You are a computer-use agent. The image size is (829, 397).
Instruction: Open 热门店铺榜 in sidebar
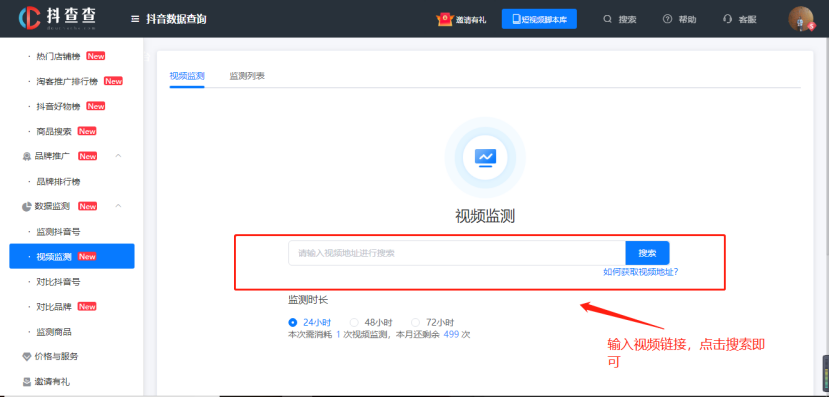(x=58, y=56)
